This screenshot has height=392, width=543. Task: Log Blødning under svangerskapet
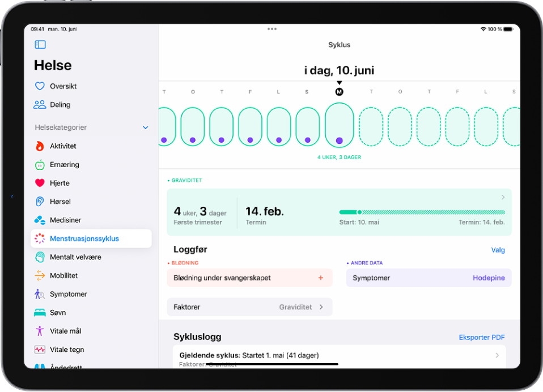click(249, 278)
